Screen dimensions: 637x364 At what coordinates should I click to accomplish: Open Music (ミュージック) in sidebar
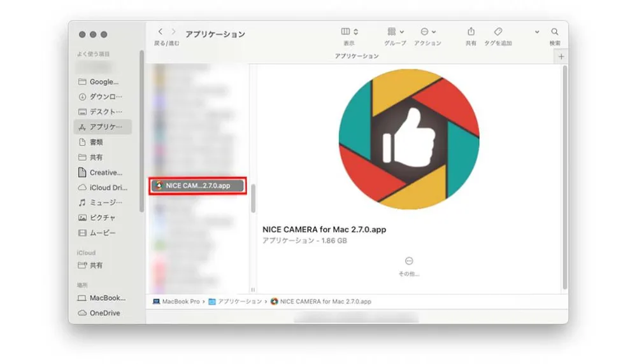(104, 202)
